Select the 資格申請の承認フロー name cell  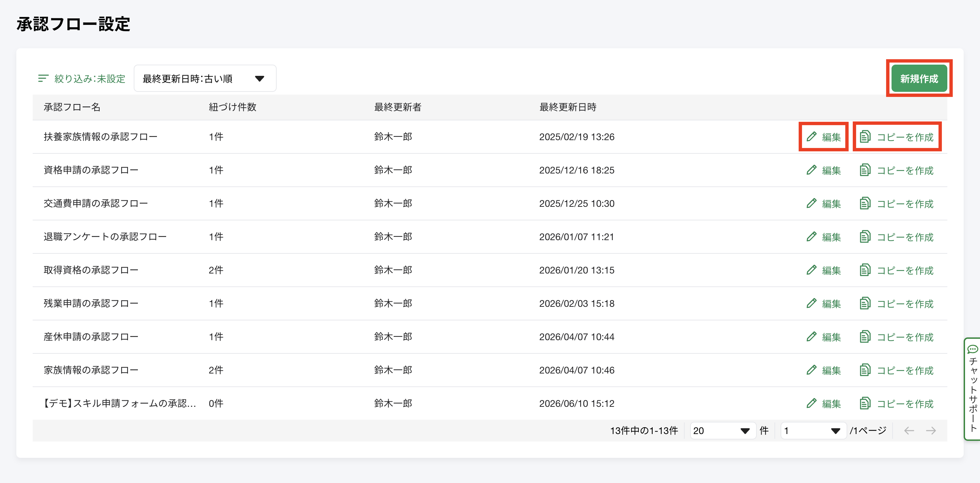click(x=91, y=170)
